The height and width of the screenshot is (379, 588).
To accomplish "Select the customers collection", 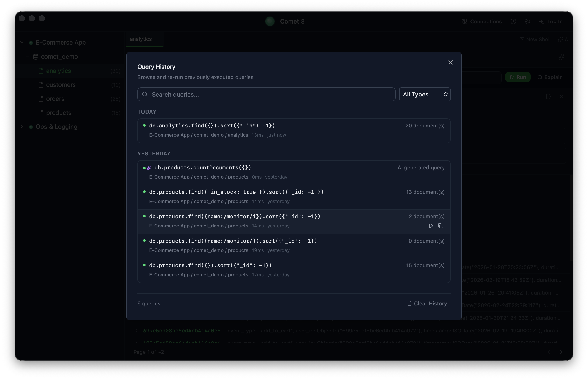I will point(61,85).
